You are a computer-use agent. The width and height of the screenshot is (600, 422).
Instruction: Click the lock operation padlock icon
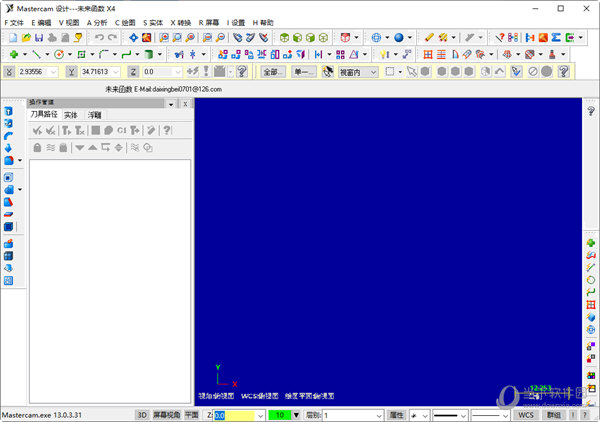(x=37, y=147)
